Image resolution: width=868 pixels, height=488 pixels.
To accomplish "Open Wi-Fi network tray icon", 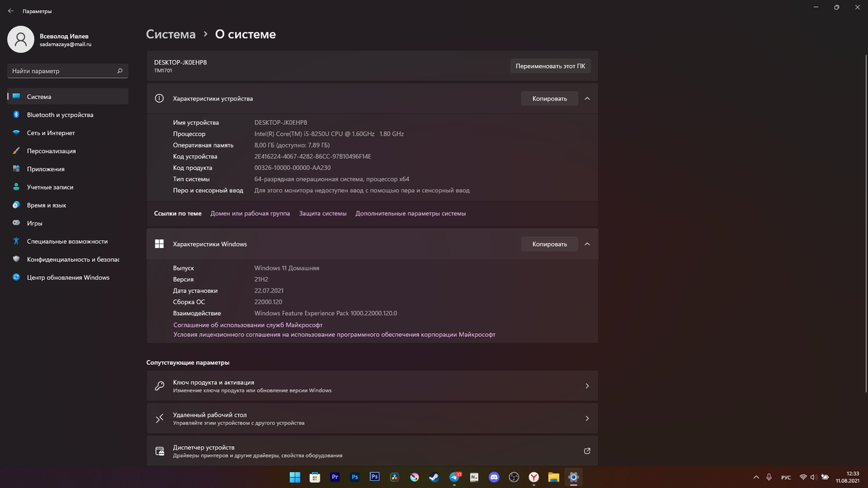I will click(803, 477).
